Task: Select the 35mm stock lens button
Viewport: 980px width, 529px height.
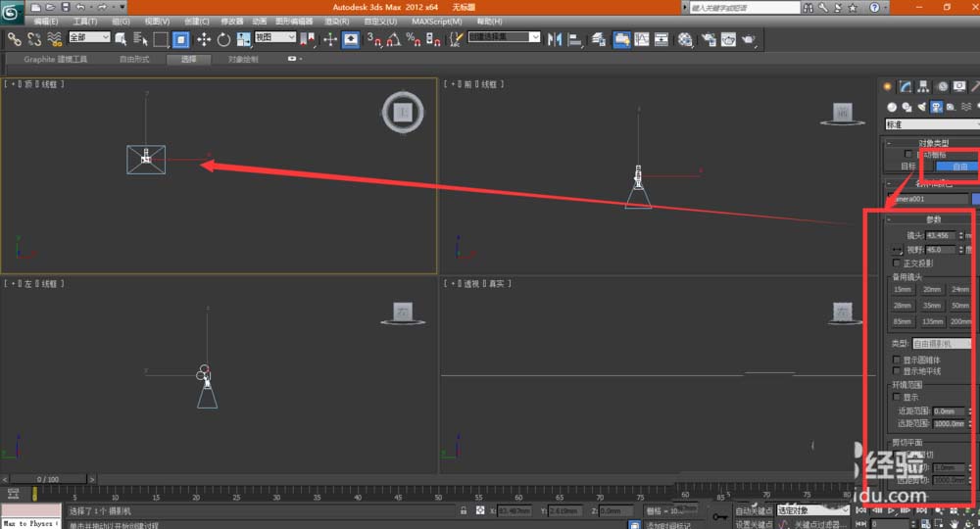Action: 931,306
